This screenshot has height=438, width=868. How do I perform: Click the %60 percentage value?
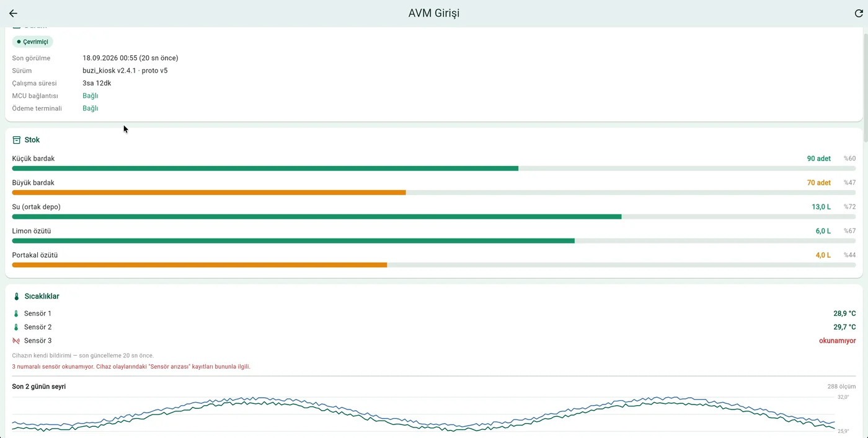coord(849,159)
